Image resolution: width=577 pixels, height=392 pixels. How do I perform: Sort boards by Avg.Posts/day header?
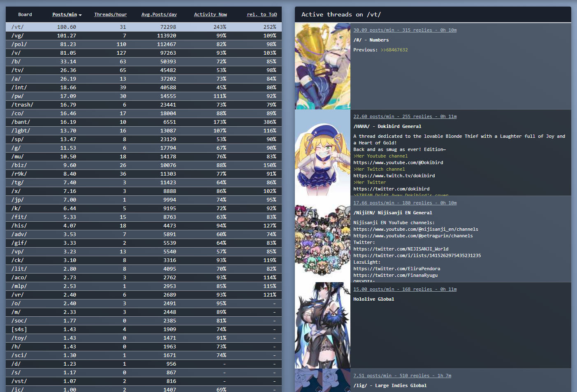[x=159, y=14]
